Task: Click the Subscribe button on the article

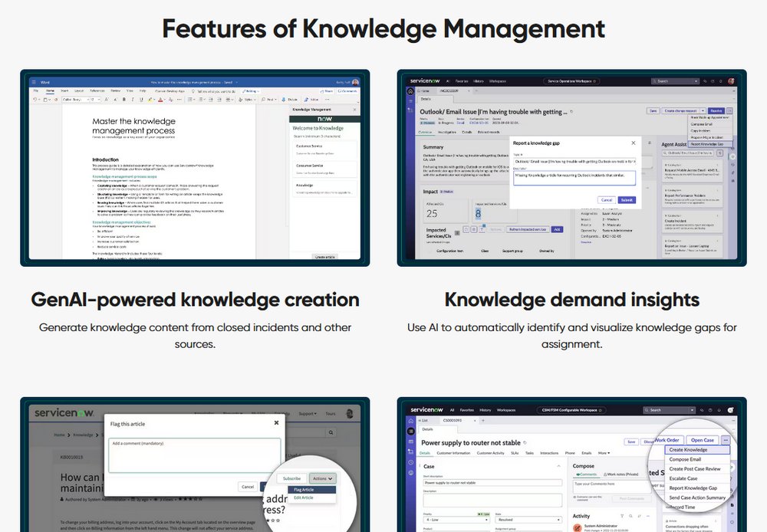Action: point(292,478)
